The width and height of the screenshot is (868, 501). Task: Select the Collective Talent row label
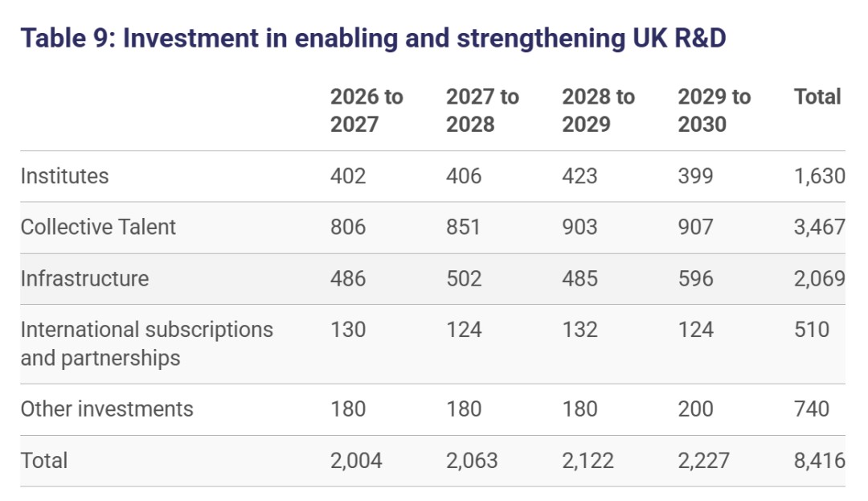pyautogui.click(x=98, y=227)
